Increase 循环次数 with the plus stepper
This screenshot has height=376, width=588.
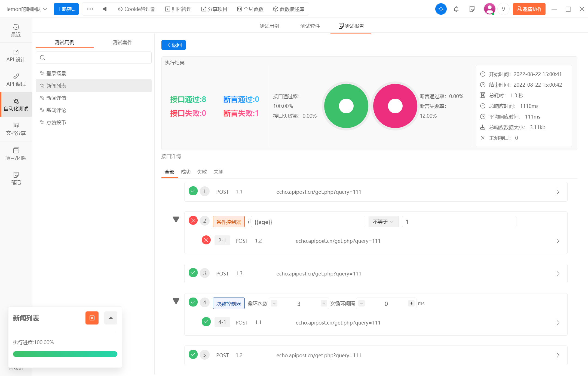pyautogui.click(x=324, y=303)
